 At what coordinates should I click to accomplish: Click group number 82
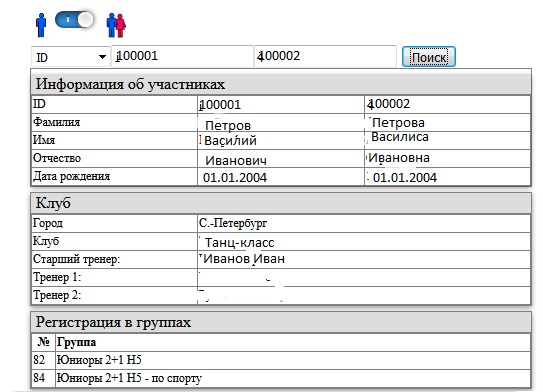pos(39,360)
